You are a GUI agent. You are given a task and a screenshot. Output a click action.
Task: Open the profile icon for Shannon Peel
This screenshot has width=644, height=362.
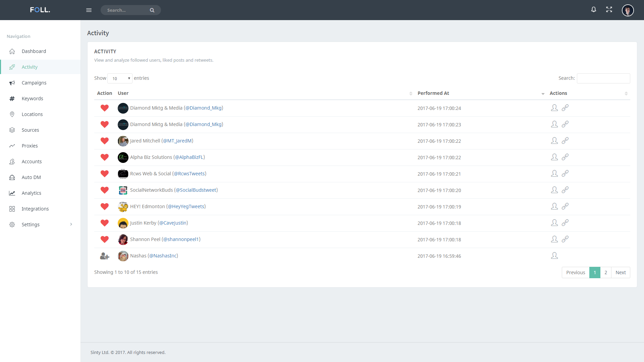coord(554,239)
